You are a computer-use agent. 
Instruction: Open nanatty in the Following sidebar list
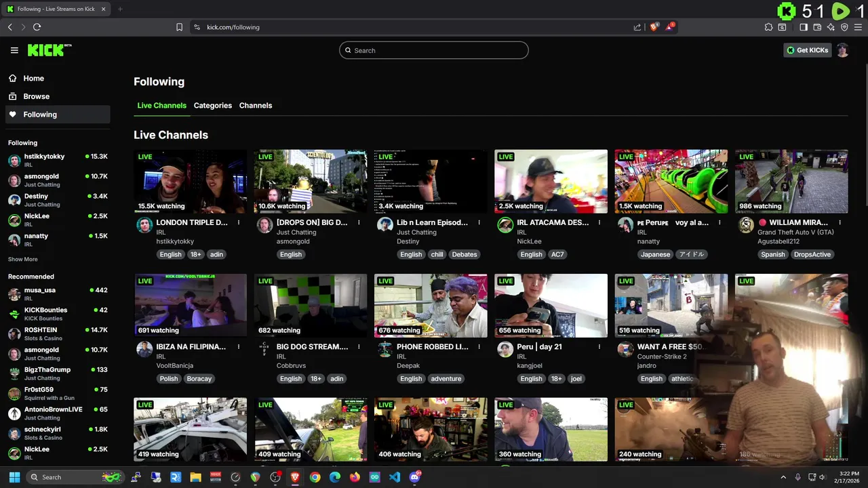[58, 239]
